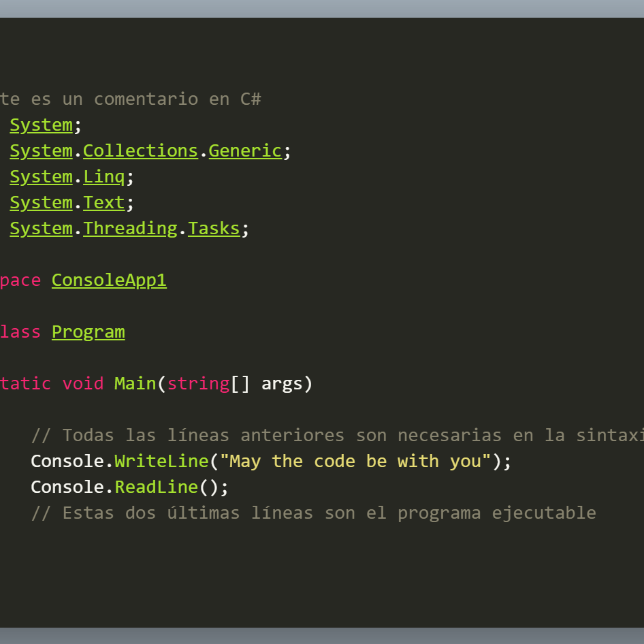Click the standalone System namespace link
The height and width of the screenshot is (644, 644).
click(x=41, y=125)
